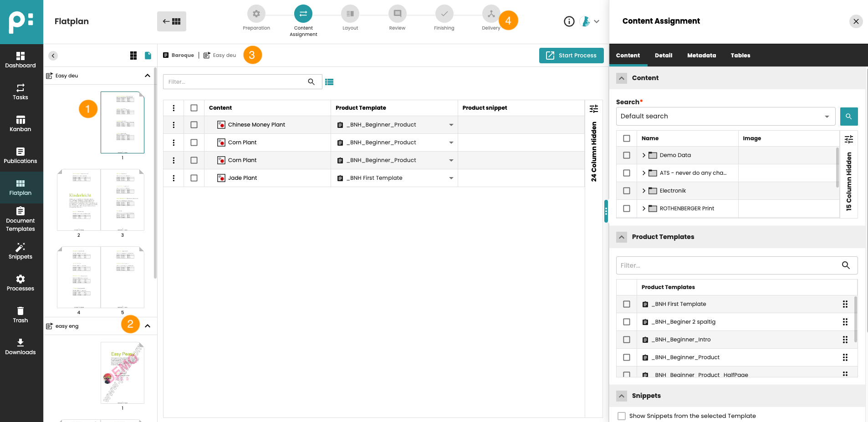Open the info icon in the header
Viewport: 868px width, 422px height.
click(569, 21)
